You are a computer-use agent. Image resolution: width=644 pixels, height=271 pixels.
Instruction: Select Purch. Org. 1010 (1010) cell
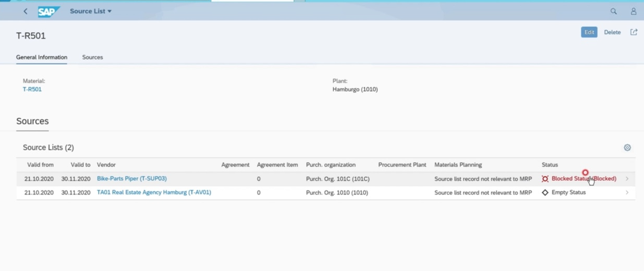click(337, 192)
